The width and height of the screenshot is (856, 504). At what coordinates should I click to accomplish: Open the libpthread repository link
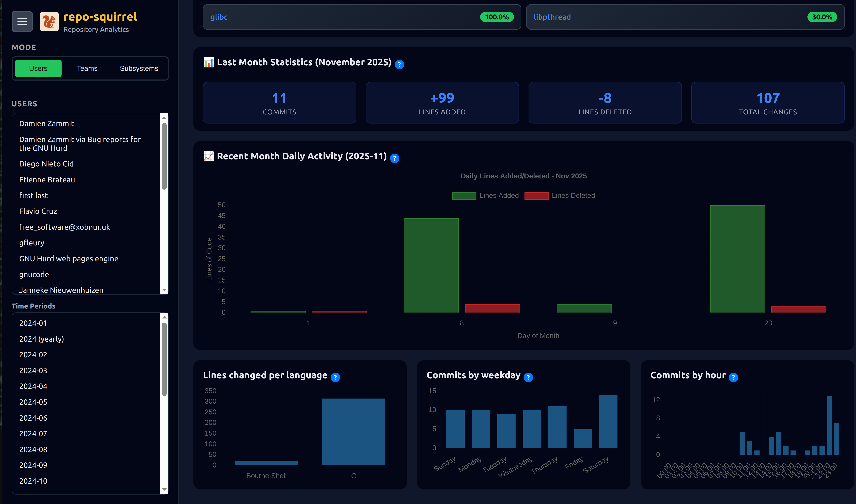[552, 17]
